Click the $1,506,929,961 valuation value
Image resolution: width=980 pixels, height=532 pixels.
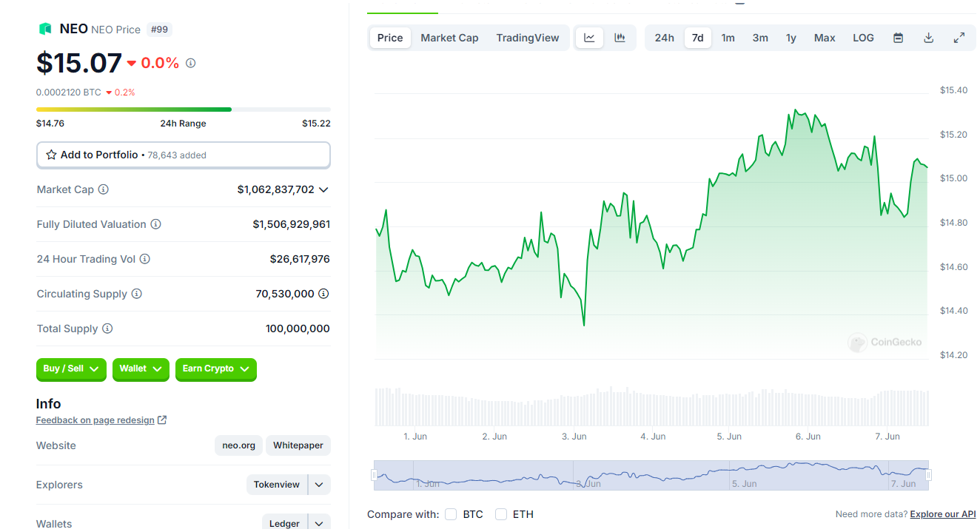(292, 224)
